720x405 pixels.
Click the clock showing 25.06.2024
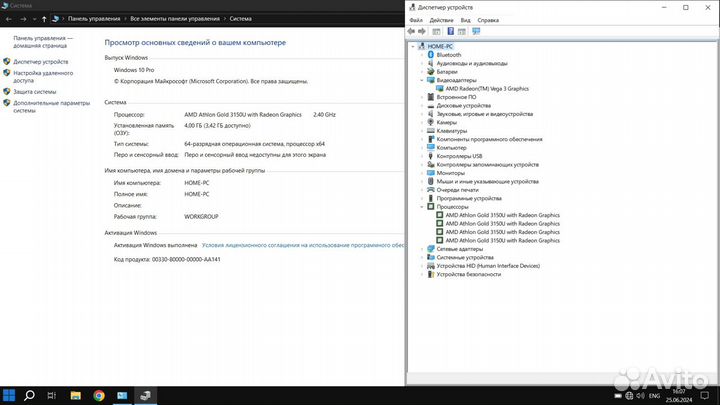pyautogui.click(x=679, y=396)
